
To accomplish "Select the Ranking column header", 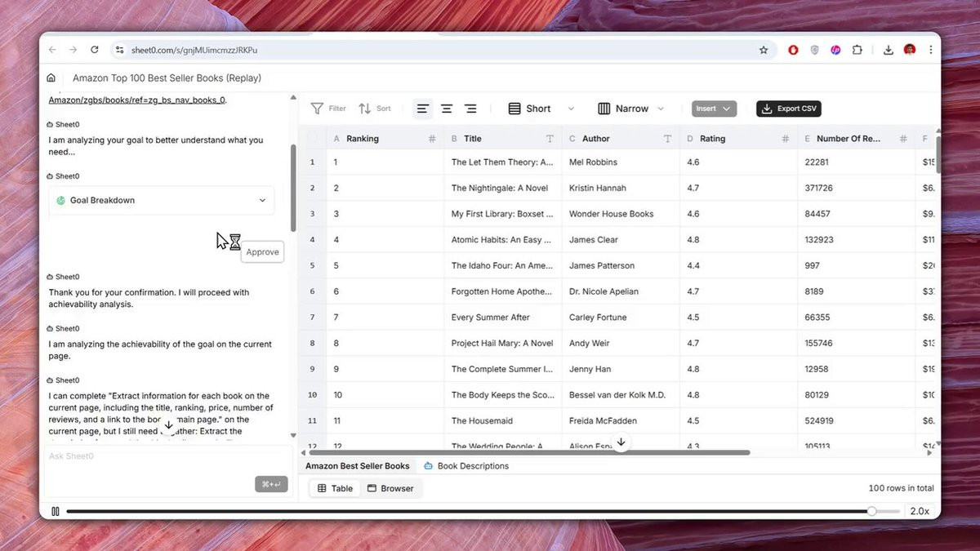I will [x=385, y=139].
